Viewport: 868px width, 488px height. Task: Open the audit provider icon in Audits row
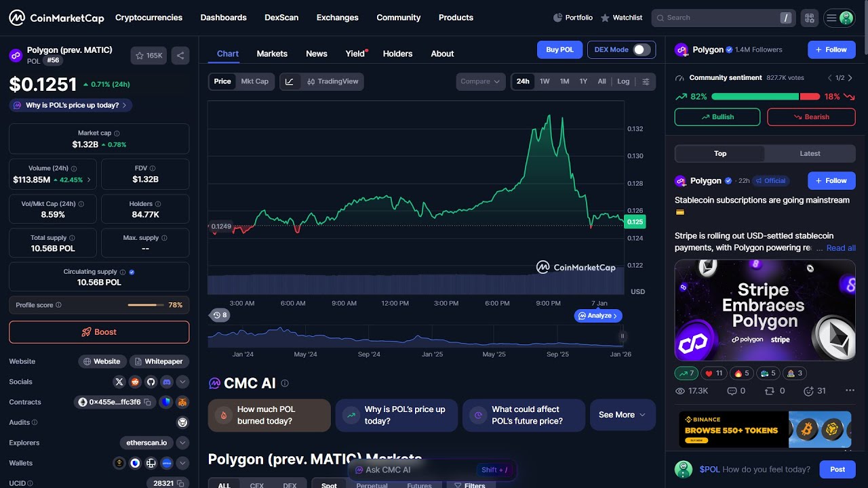pos(182,422)
